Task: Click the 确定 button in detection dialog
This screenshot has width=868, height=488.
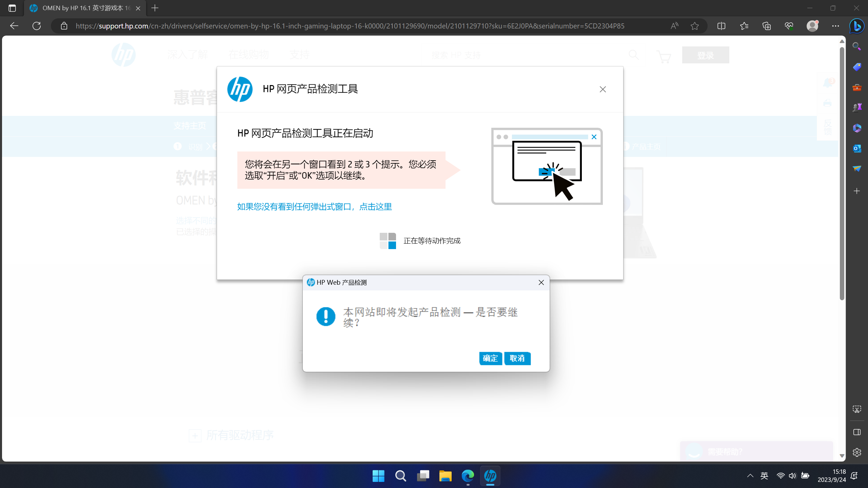Action: (x=490, y=358)
